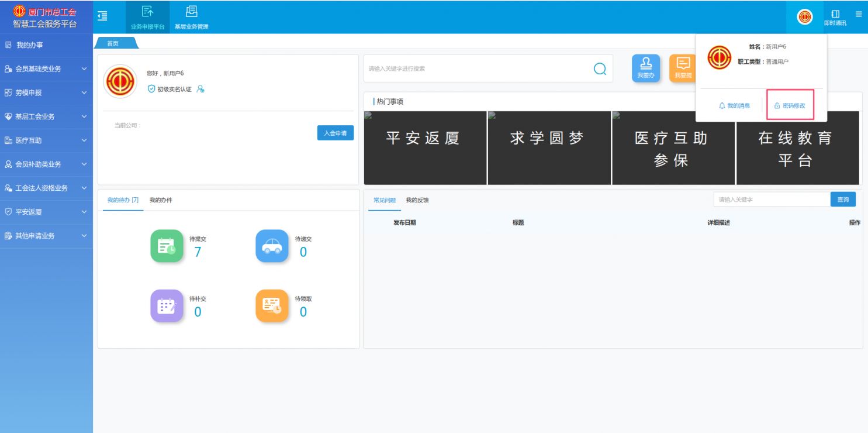The image size is (868, 433).
Task: Click the 标题 column header
Action: (518, 223)
